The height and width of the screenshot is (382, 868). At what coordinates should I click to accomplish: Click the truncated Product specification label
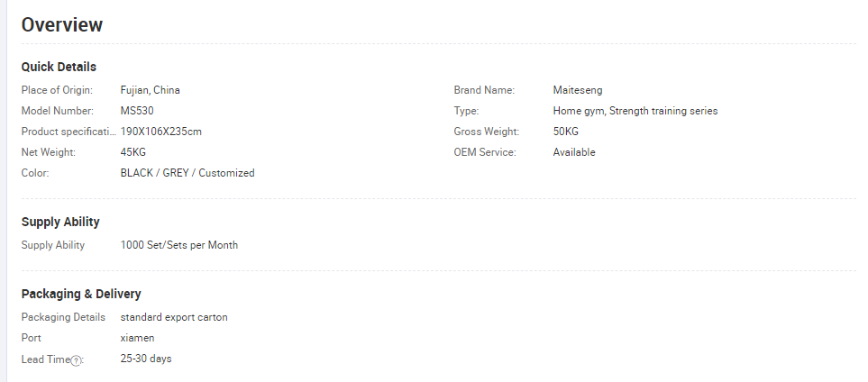click(x=69, y=132)
